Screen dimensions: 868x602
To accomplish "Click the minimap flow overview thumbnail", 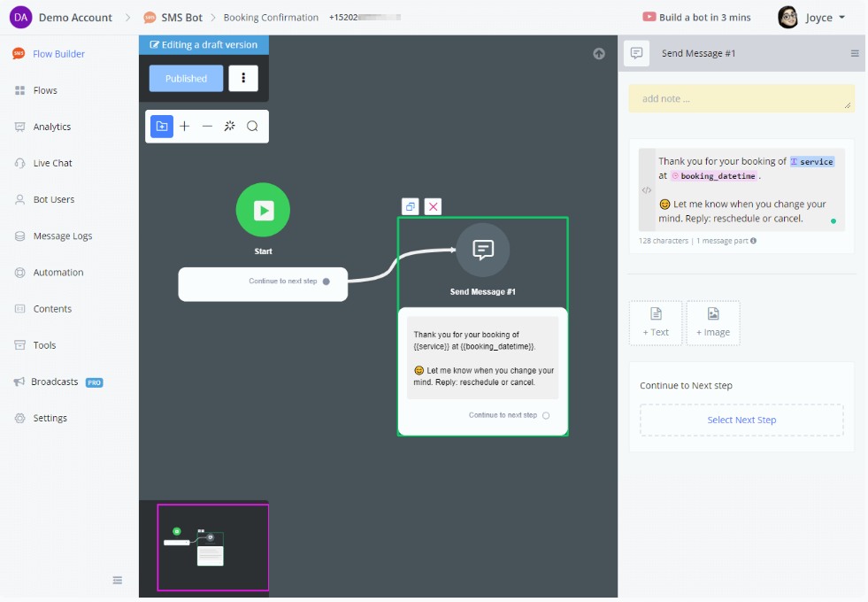I will pyautogui.click(x=213, y=547).
